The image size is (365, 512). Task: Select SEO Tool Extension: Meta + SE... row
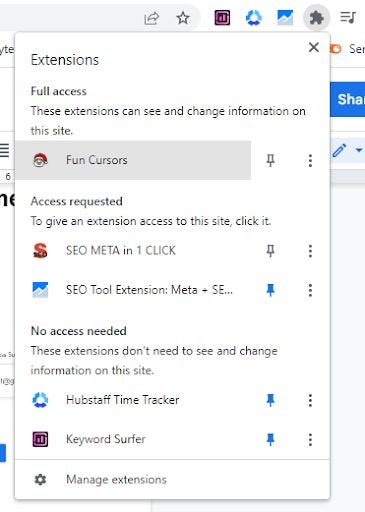133,290
